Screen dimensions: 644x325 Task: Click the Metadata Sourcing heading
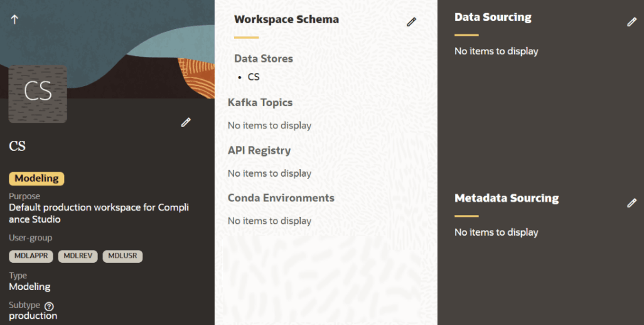coord(507,198)
